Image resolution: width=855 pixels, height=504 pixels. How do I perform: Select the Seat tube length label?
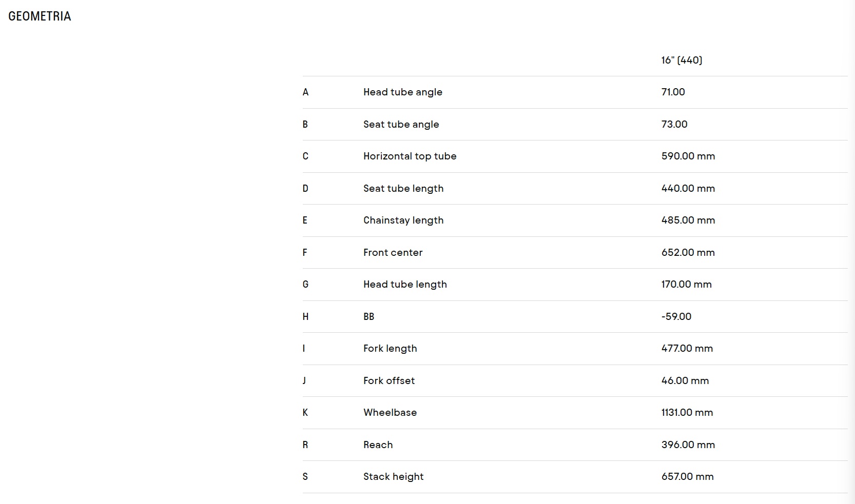click(x=403, y=188)
